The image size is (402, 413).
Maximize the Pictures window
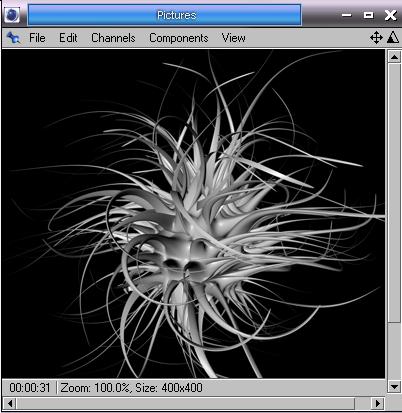[x=368, y=15]
